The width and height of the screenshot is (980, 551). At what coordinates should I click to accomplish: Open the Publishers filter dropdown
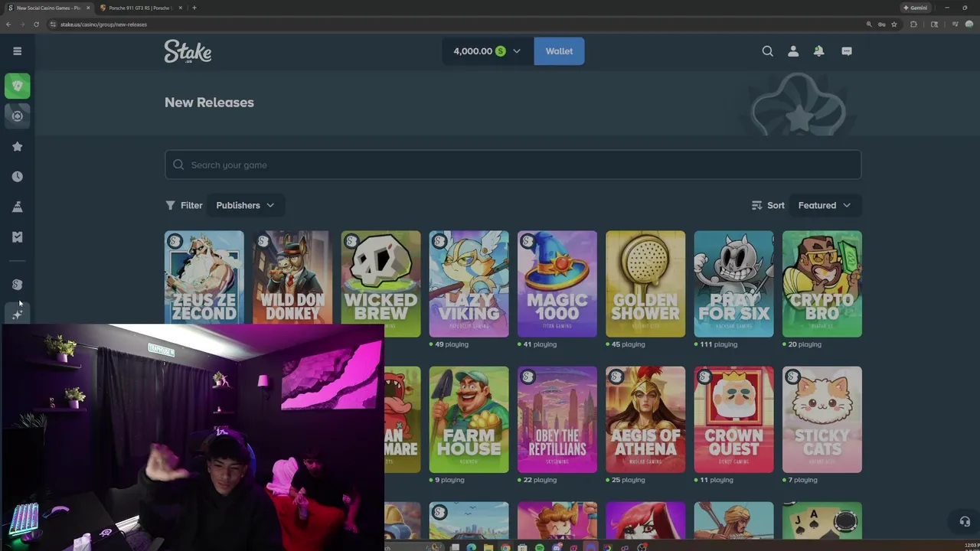pyautogui.click(x=245, y=205)
